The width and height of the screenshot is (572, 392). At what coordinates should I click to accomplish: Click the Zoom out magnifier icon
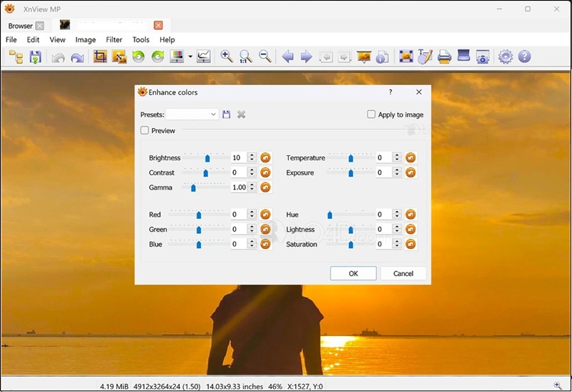265,57
